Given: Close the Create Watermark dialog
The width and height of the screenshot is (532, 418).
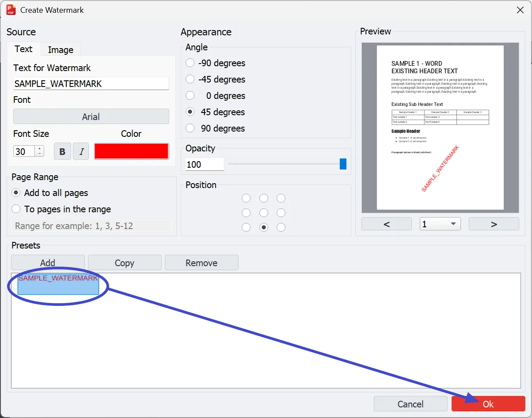Looking at the screenshot, I should point(520,10).
